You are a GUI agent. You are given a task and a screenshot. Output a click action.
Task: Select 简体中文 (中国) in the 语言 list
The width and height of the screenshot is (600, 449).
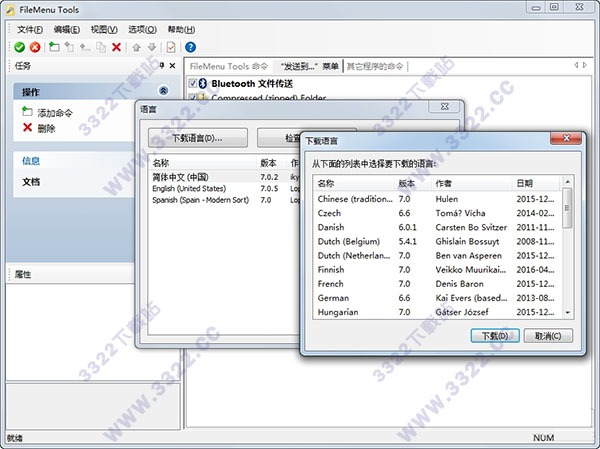pos(224,177)
